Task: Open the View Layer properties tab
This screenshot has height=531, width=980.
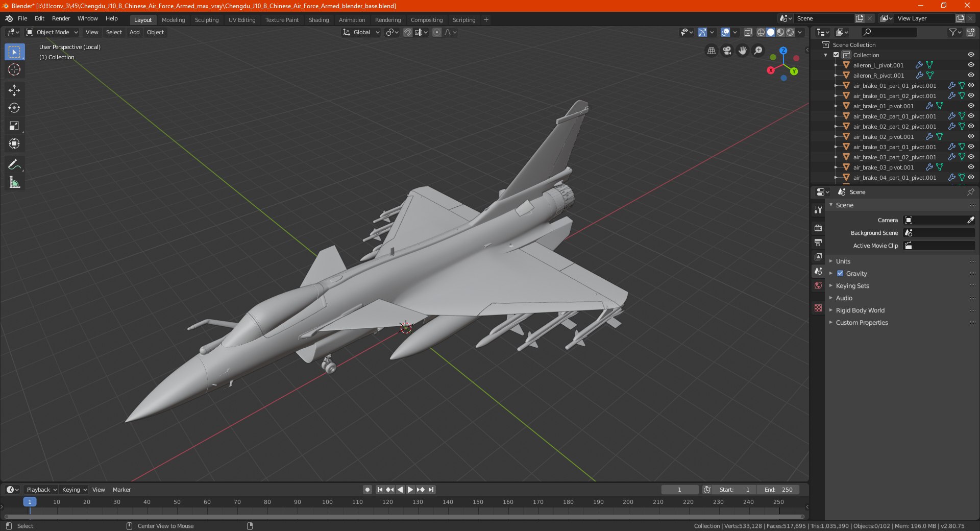Action: tap(818, 256)
